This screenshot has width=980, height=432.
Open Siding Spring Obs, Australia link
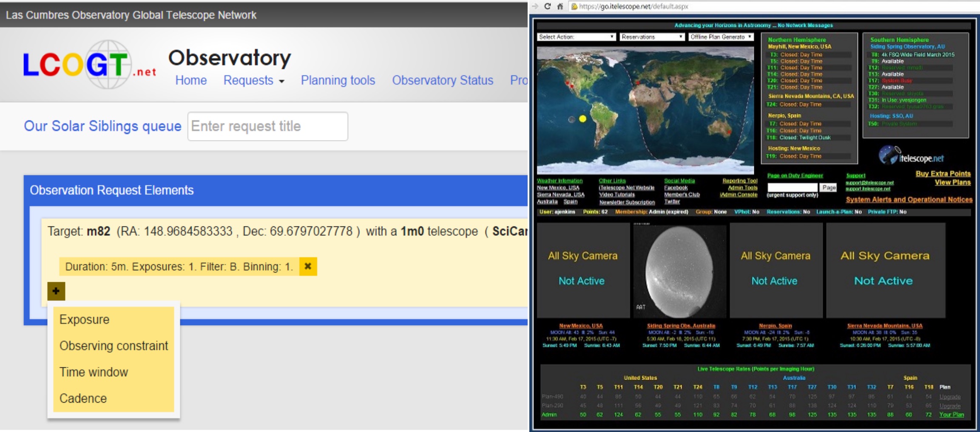click(681, 326)
